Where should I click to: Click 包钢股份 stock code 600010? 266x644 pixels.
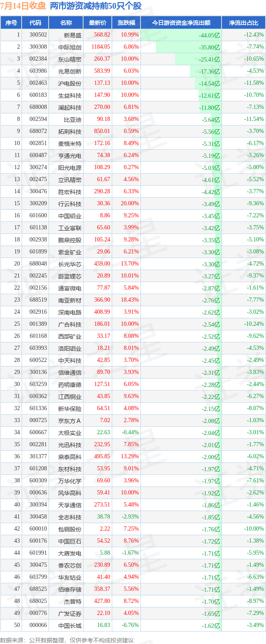click(38, 529)
